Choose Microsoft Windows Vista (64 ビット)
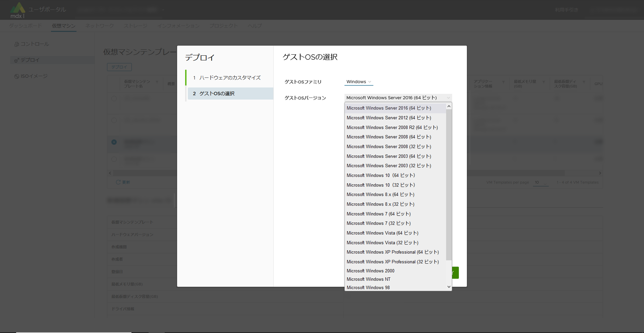Image resolution: width=644 pixels, height=333 pixels. (x=395, y=233)
